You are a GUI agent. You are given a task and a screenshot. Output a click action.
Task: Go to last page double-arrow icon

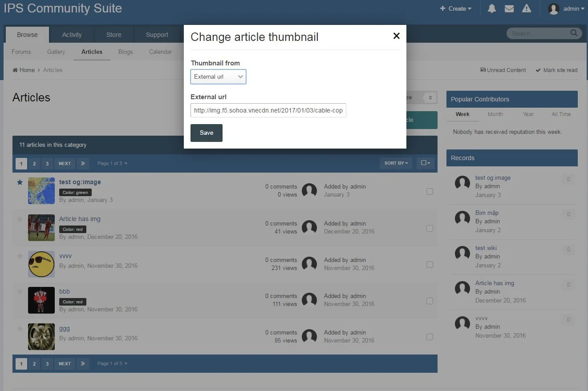(x=83, y=163)
